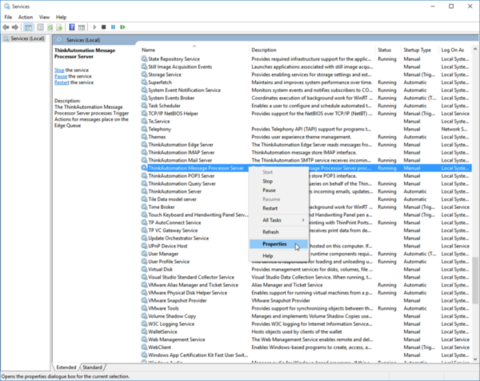Switch to the Standard tab
This screenshot has height=381, width=480.
point(92,367)
